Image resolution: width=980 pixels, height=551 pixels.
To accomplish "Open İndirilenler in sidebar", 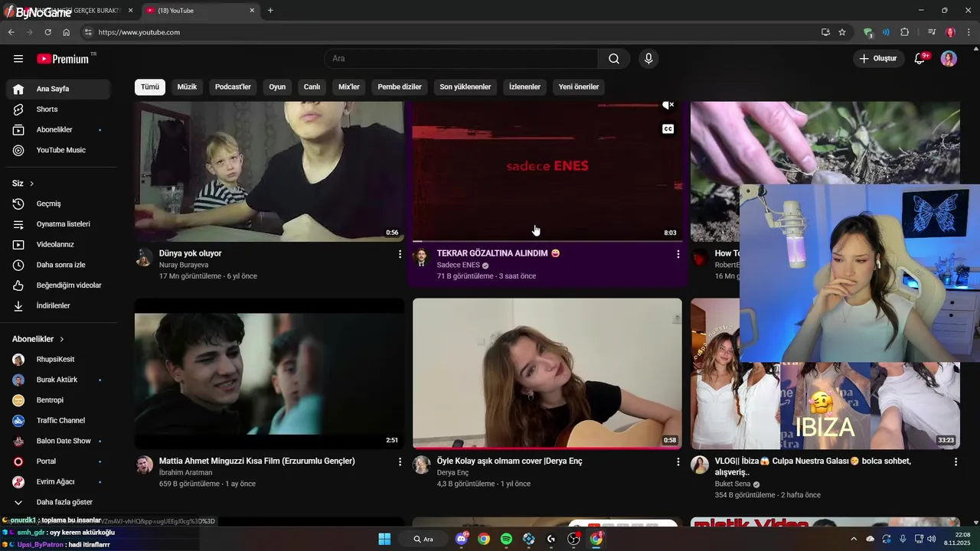I will [58, 306].
